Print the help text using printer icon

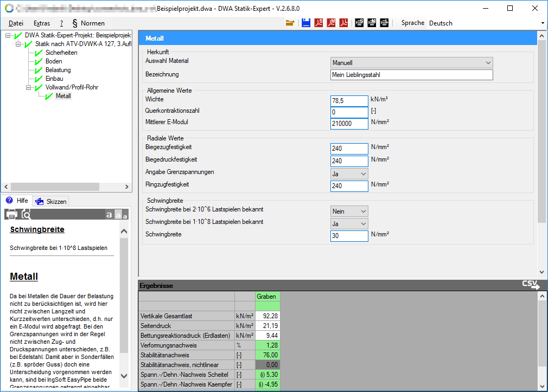tap(11, 214)
